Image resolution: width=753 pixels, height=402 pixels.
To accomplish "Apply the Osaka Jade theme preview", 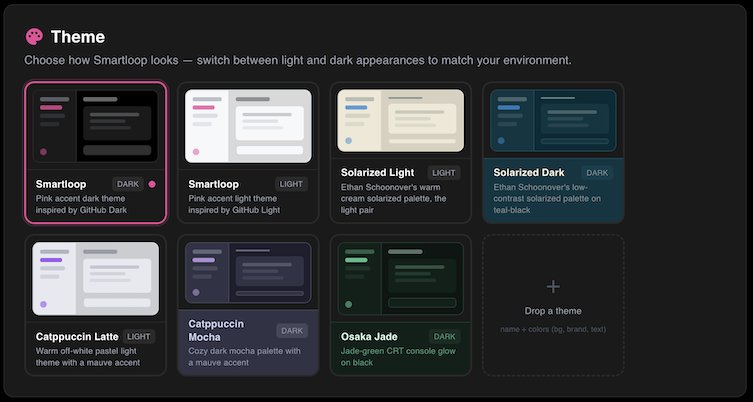I will 401,279.
